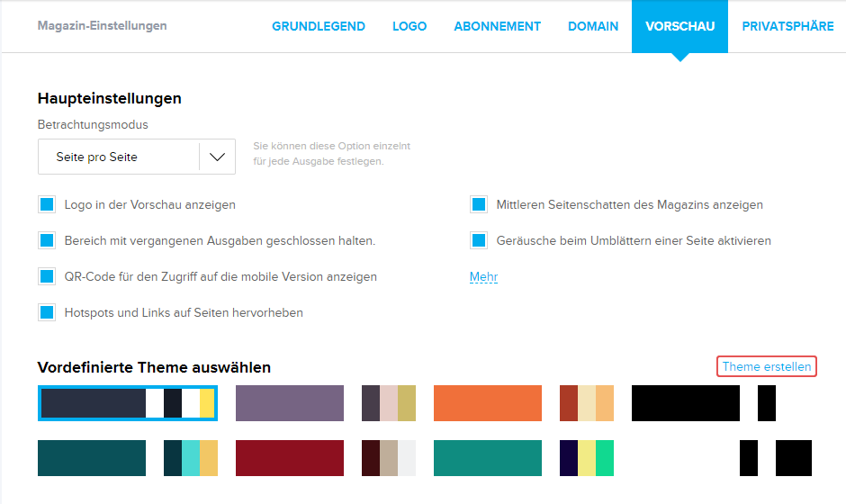The width and height of the screenshot is (846, 504).
Task: Pick the green-teal theme swatch
Action: pyautogui.click(x=487, y=458)
